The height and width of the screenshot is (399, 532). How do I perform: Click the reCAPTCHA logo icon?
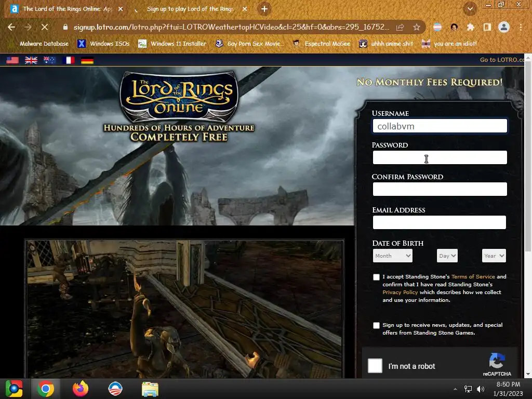point(497,361)
